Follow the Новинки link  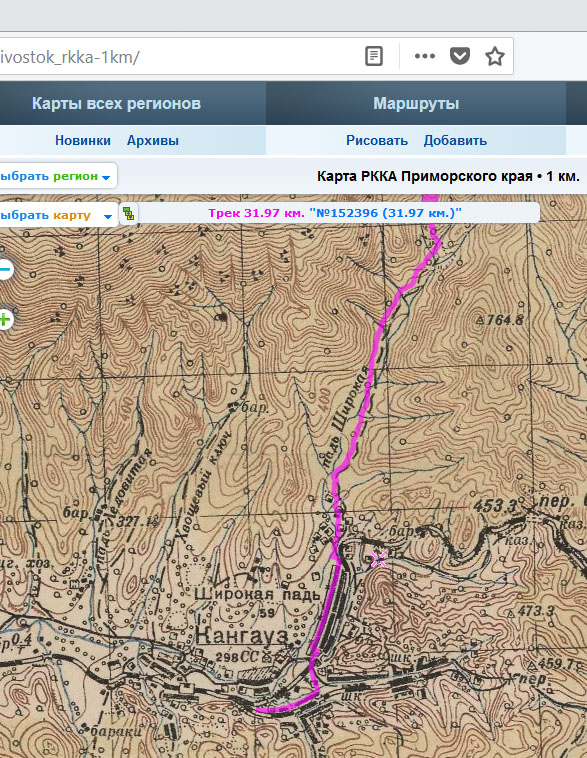click(x=83, y=141)
